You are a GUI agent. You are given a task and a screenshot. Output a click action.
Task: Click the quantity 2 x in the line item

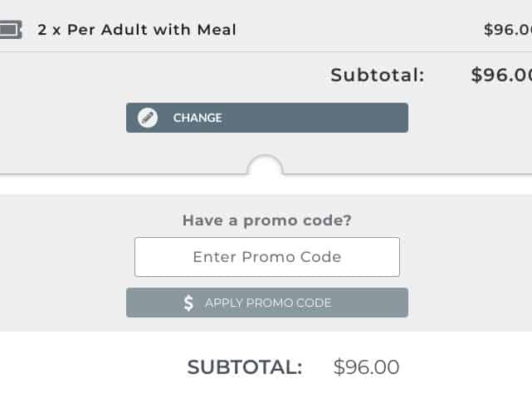click(49, 30)
